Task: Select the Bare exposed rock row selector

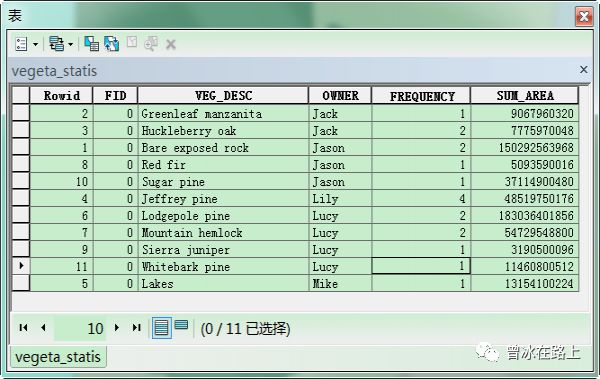Action: click(x=21, y=147)
